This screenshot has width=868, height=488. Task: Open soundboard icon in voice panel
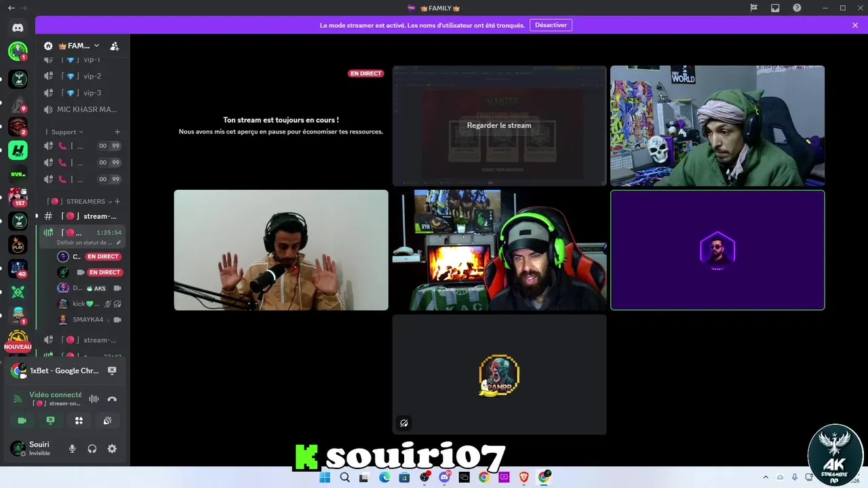[107, 421]
